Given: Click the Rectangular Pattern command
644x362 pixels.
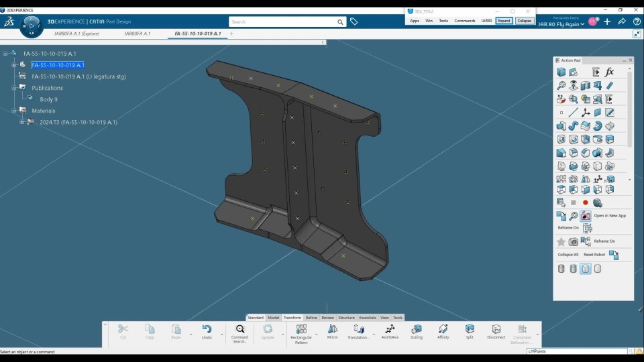Looking at the screenshot, I should point(301,334).
